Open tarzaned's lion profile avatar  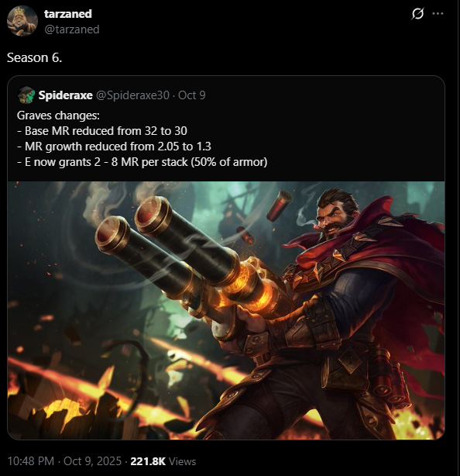pyautogui.click(x=22, y=21)
